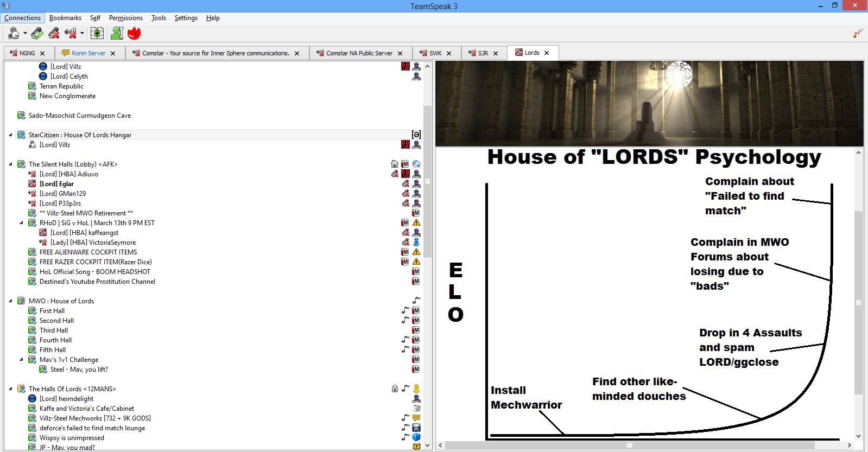868x452 pixels.
Task: Click channel icon beside HoL Official Song
Action: [32, 271]
